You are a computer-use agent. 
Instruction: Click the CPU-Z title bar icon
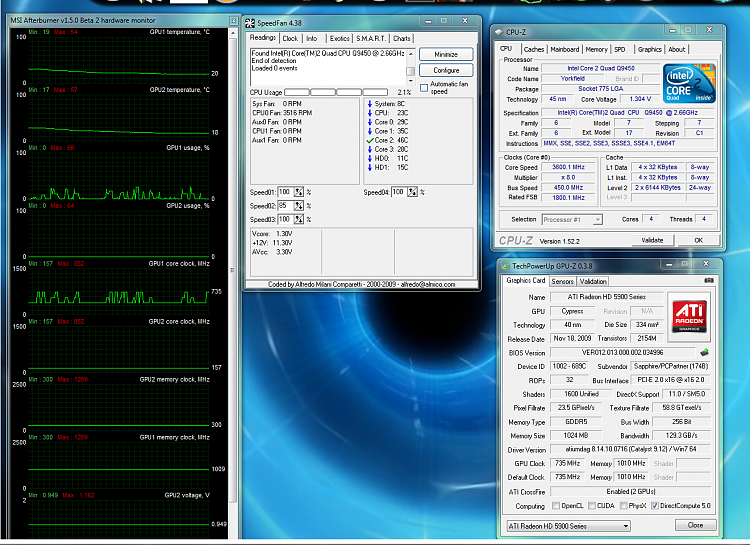point(499,32)
